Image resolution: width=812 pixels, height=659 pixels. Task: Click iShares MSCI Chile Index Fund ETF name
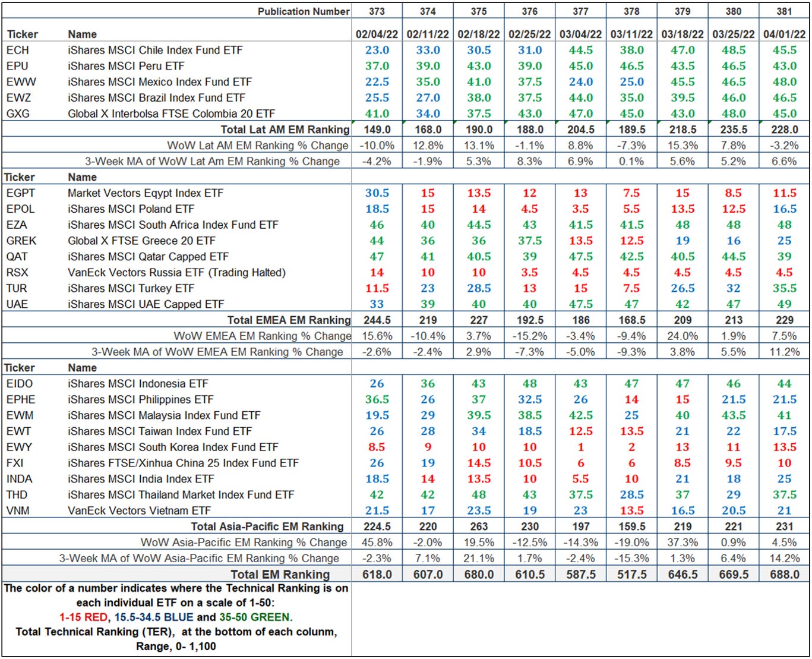(x=155, y=51)
